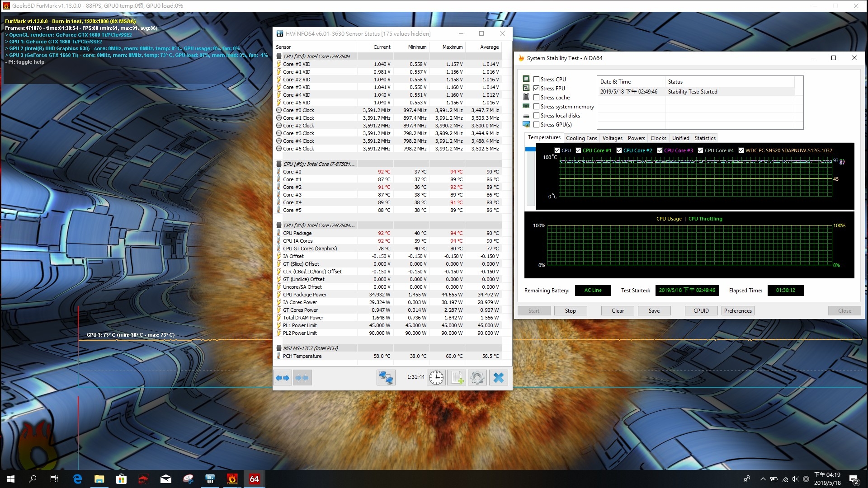Click Clear button in AIDA64

pyautogui.click(x=618, y=311)
